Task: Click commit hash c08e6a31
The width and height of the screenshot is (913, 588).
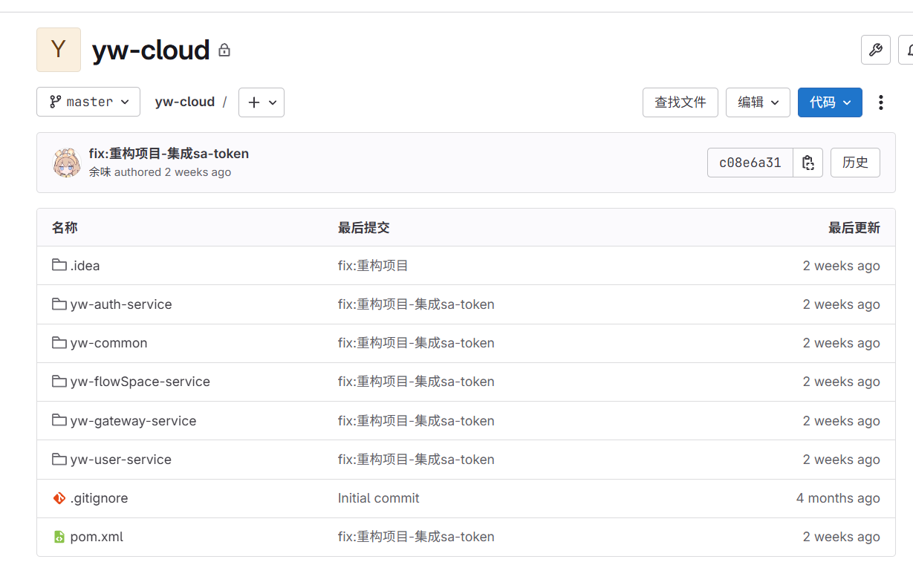Action: coord(750,163)
